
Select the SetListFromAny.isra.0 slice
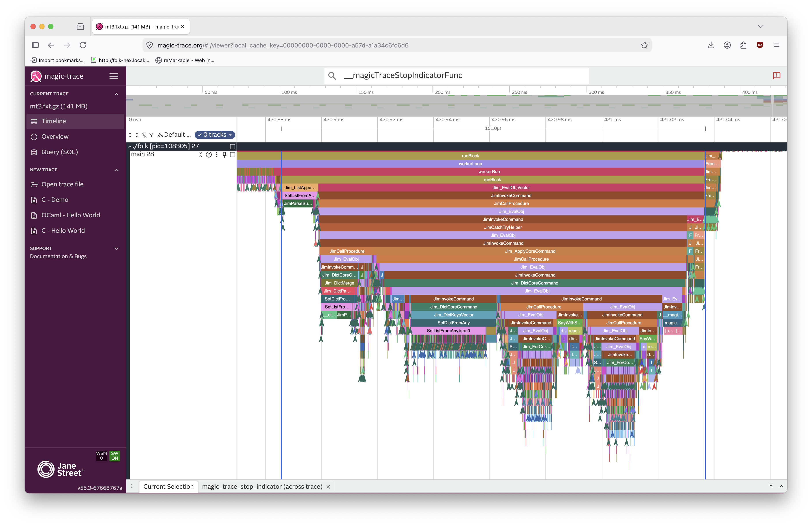(448, 331)
